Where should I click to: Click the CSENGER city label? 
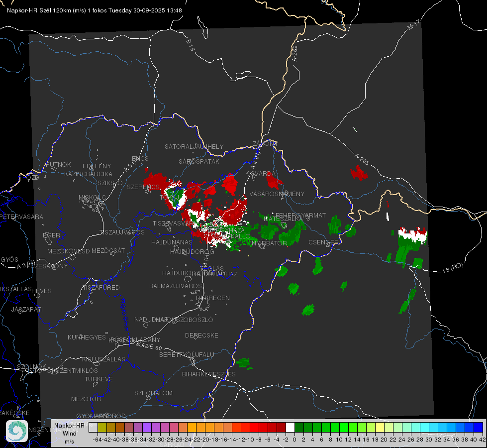point(324,242)
